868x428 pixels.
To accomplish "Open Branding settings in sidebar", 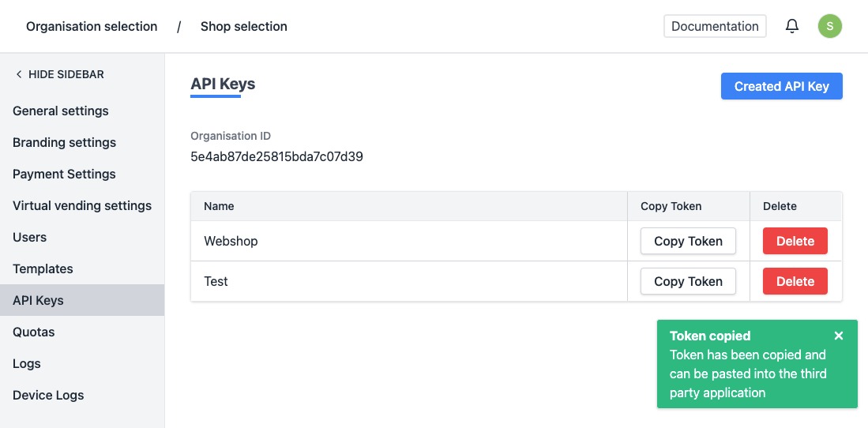I will pyautogui.click(x=64, y=142).
